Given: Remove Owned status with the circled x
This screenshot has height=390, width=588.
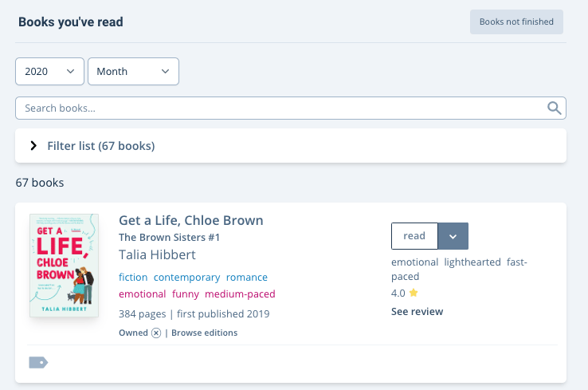Looking at the screenshot, I should tap(156, 333).
